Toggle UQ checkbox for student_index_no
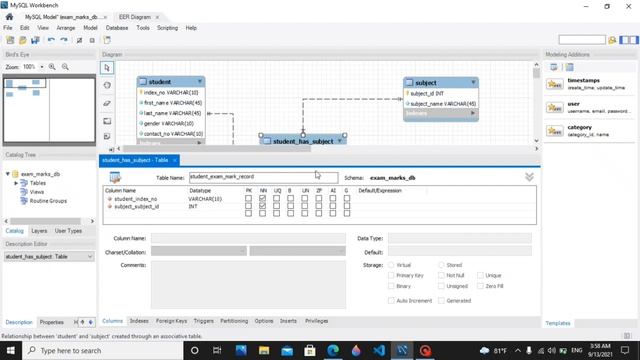 pyautogui.click(x=276, y=199)
